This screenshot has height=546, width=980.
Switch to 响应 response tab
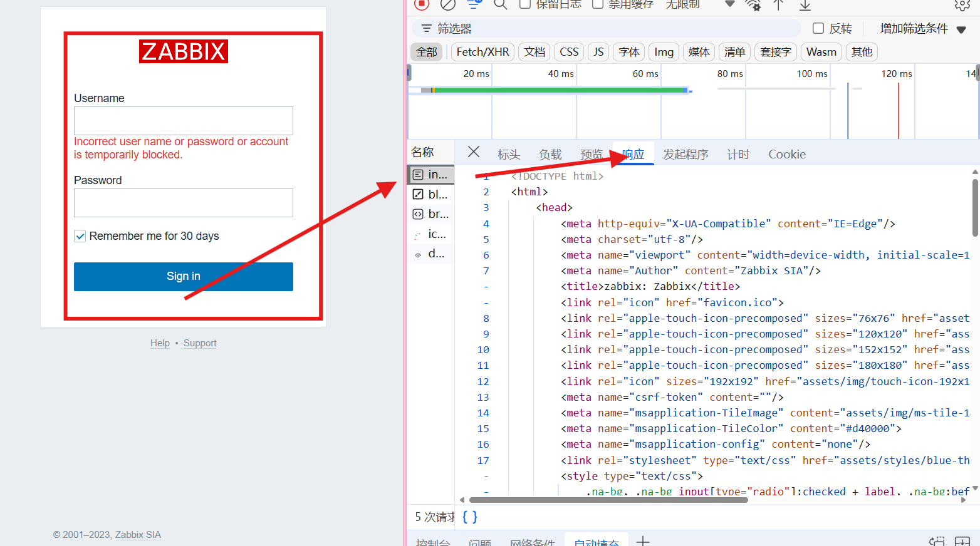click(633, 154)
